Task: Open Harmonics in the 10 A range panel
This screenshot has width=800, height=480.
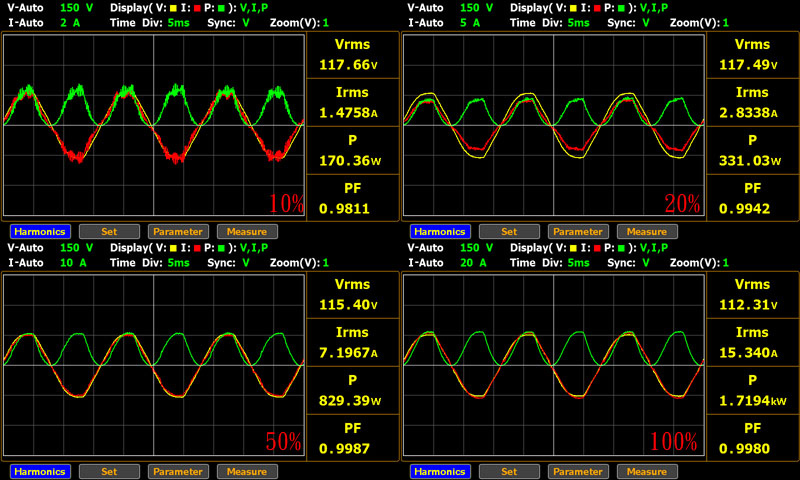Action: point(40,471)
